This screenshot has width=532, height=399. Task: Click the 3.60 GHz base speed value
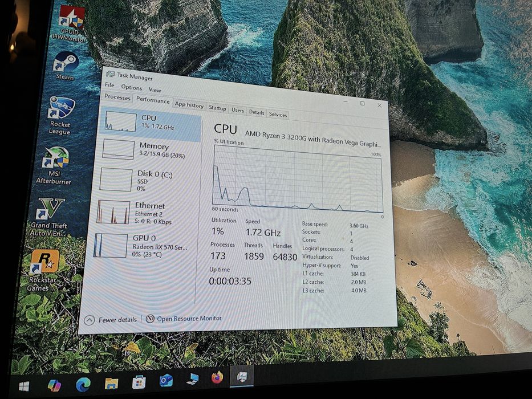[x=359, y=226]
